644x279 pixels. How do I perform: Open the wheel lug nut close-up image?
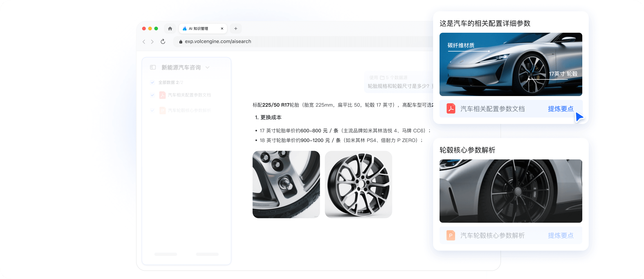point(286,184)
